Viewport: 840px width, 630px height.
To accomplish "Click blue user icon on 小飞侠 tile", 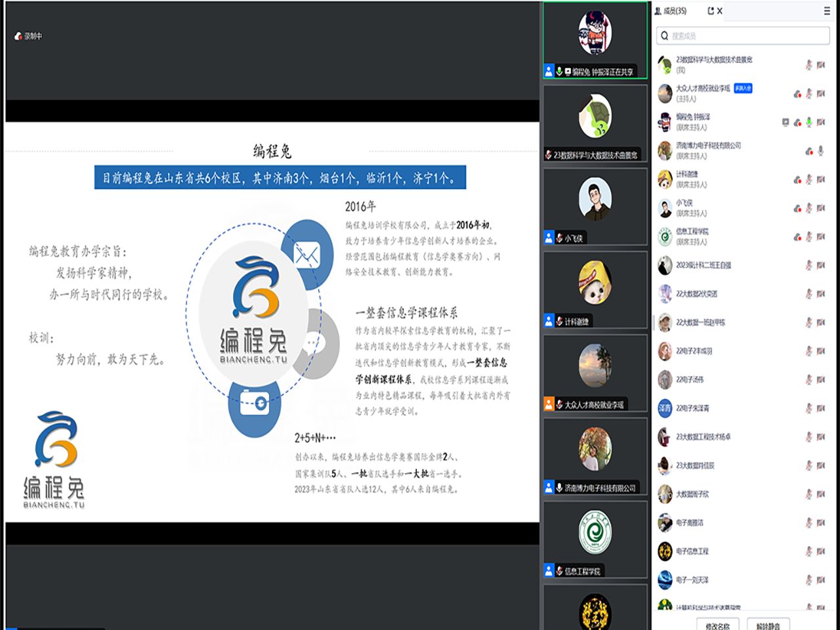I will [x=549, y=238].
